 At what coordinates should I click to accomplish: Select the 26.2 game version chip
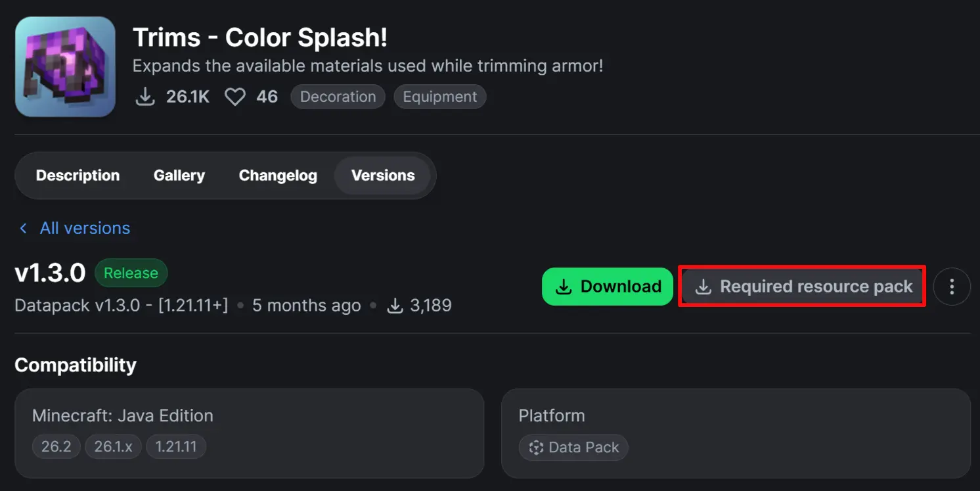(56, 447)
